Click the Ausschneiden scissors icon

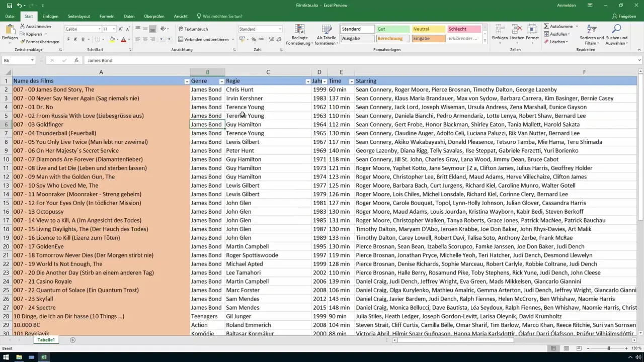point(23,26)
